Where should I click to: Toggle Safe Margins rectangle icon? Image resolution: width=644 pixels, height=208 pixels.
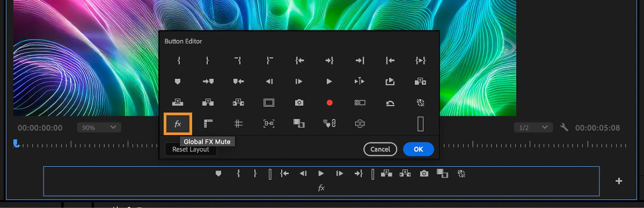point(269,102)
